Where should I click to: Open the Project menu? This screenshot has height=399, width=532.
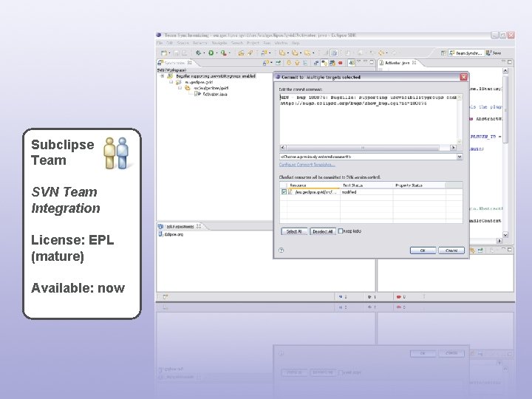[253, 43]
